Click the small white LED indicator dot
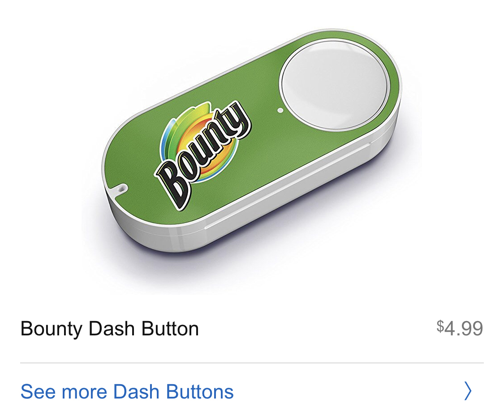The width and height of the screenshot is (504, 420). (x=280, y=110)
